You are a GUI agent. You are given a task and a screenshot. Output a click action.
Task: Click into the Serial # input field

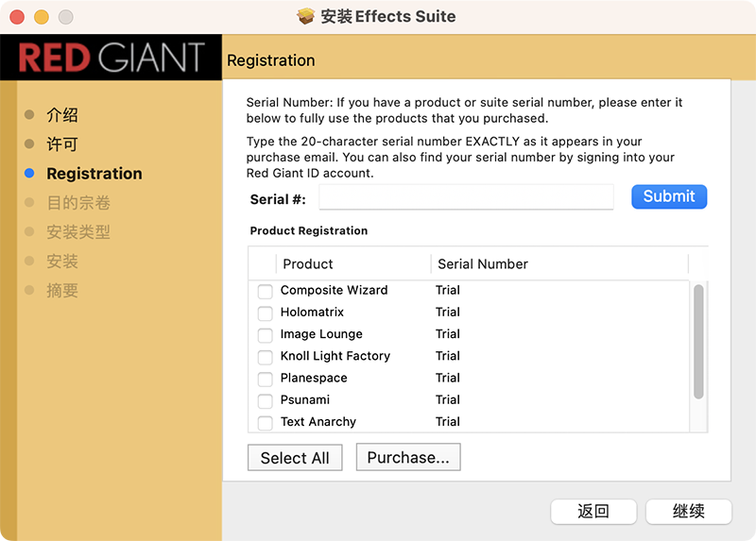click(467, 197)
